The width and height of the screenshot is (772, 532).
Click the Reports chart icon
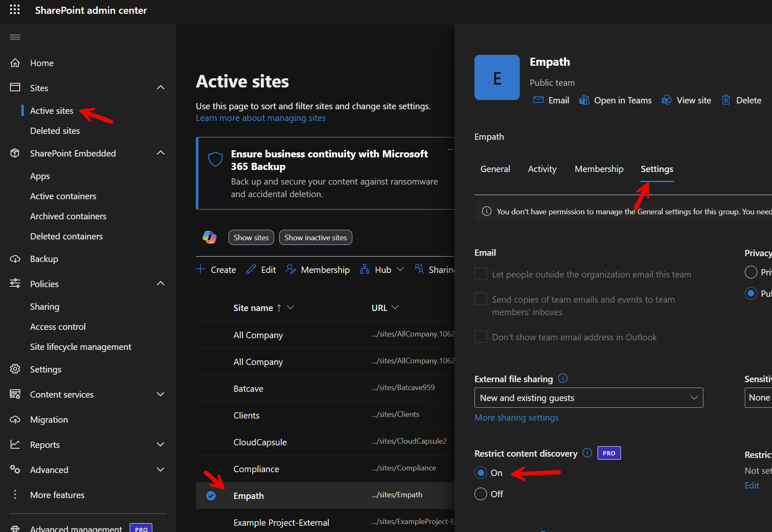(15, 445)
